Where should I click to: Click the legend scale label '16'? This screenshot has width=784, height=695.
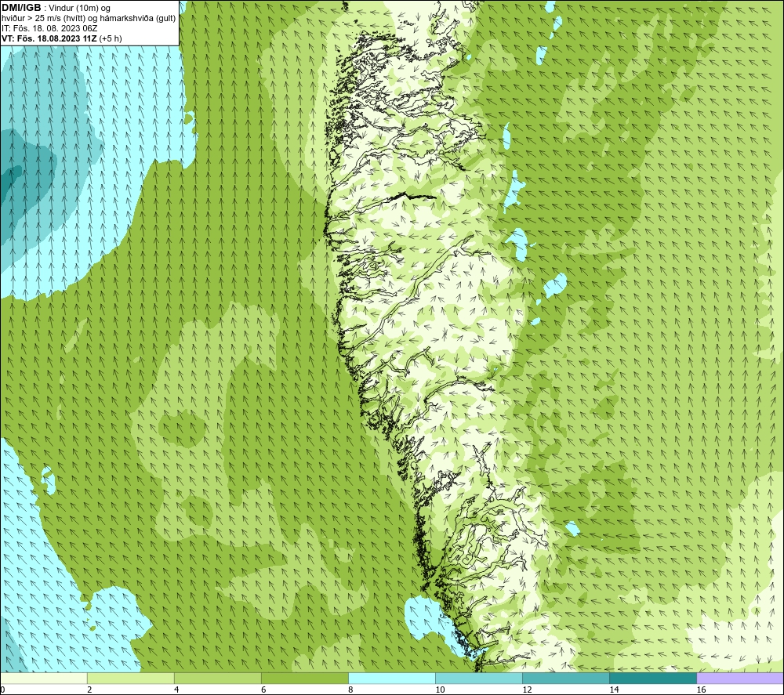tap(700, 690)
